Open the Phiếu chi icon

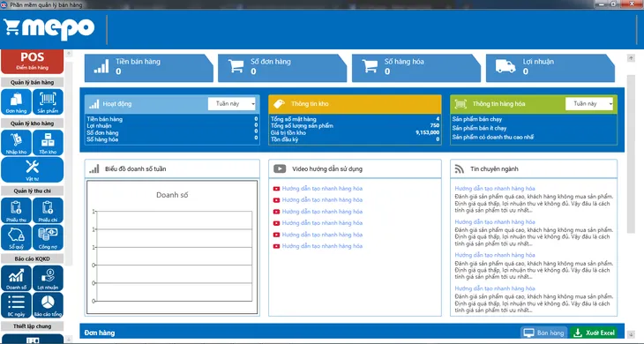(x=48, y=211)
